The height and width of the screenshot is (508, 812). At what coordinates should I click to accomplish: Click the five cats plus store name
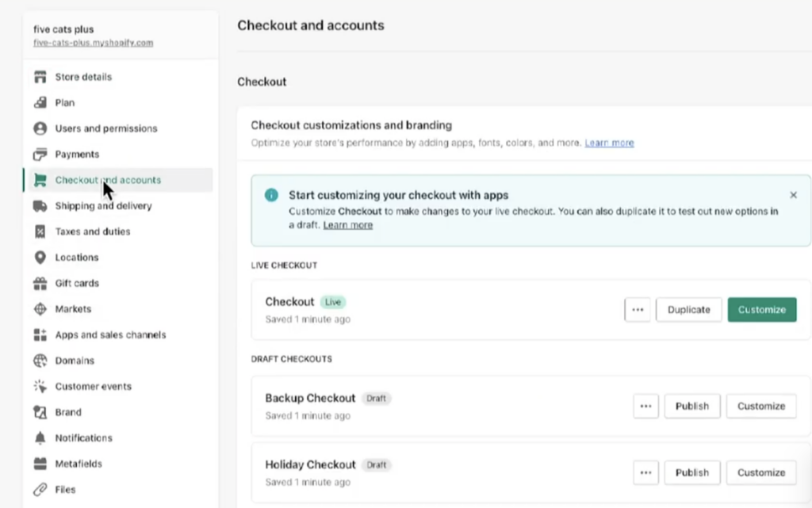pos(63,29)
